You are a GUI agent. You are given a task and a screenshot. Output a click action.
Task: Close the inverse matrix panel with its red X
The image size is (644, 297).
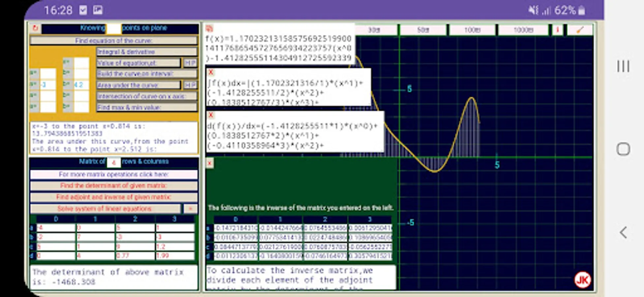(210, 163)
